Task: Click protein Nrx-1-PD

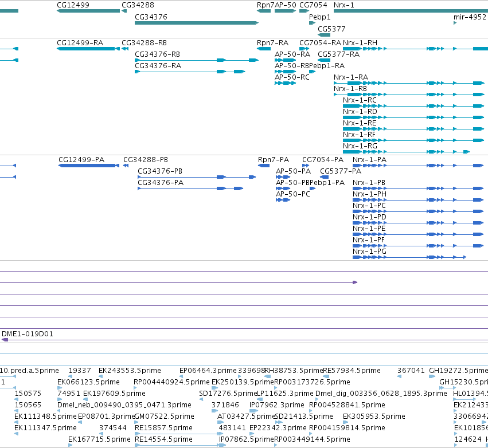Action: coord(369,217)
